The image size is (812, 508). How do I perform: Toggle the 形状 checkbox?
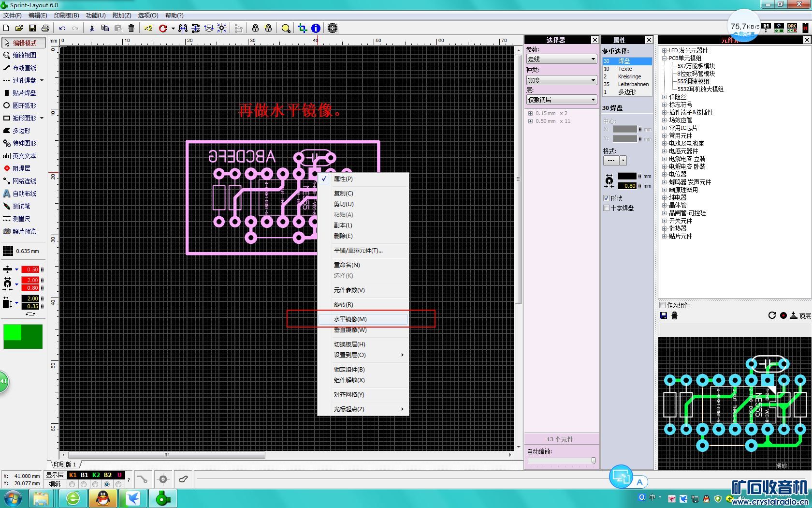606,198
